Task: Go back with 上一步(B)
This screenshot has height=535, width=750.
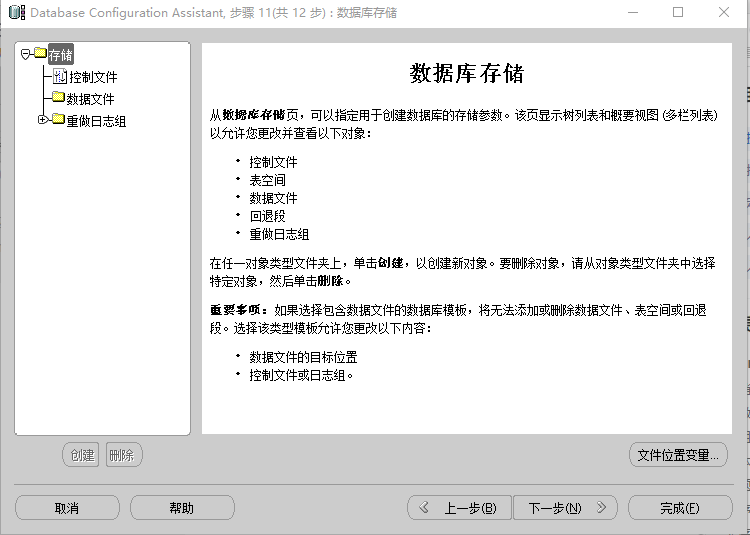Action: pyautogui.click(x=459, y=507)
